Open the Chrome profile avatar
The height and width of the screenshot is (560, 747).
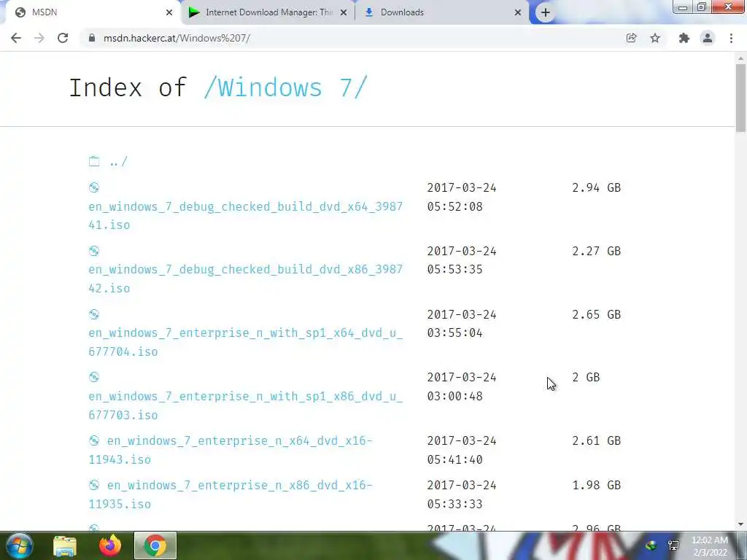tap(708, 38)
